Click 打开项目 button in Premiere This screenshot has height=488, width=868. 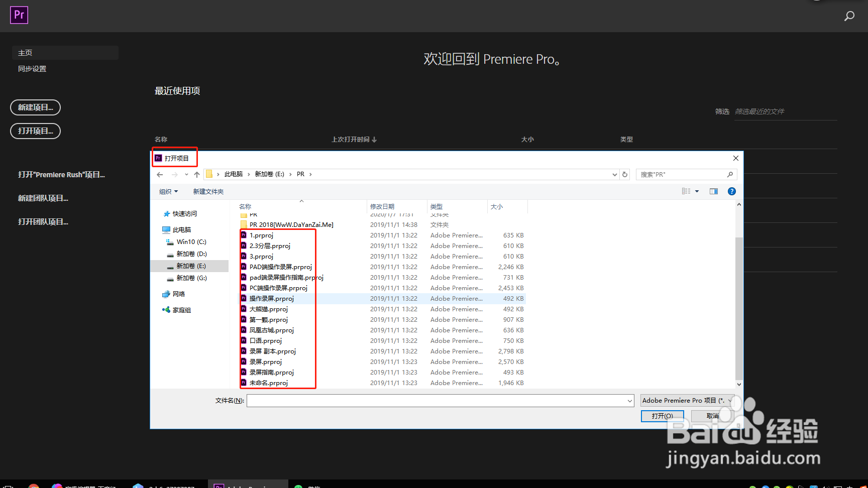pyautogui.click(x=35, y=131)
